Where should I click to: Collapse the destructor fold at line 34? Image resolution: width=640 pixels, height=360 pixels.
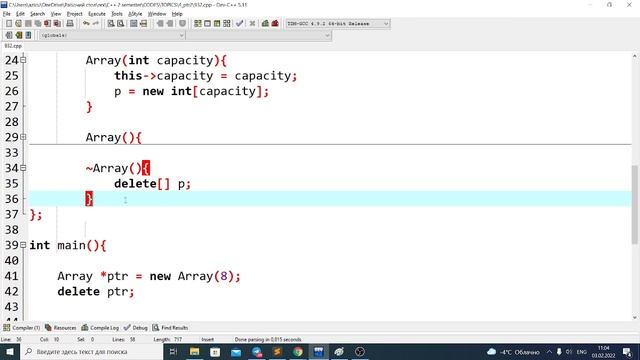pos(23,168)
